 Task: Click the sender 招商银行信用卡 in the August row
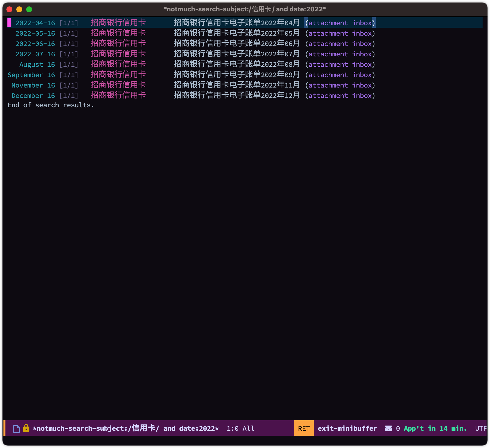(118, 64)
